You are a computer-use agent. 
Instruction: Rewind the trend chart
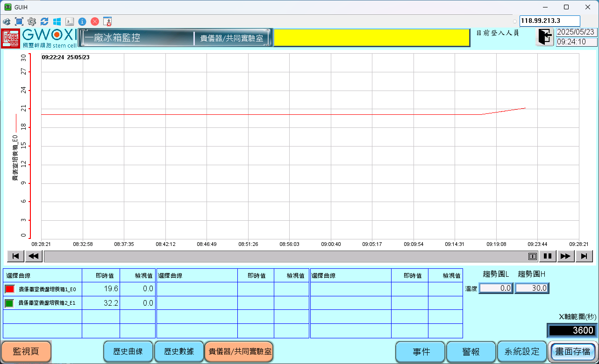(x=33, y=256)
